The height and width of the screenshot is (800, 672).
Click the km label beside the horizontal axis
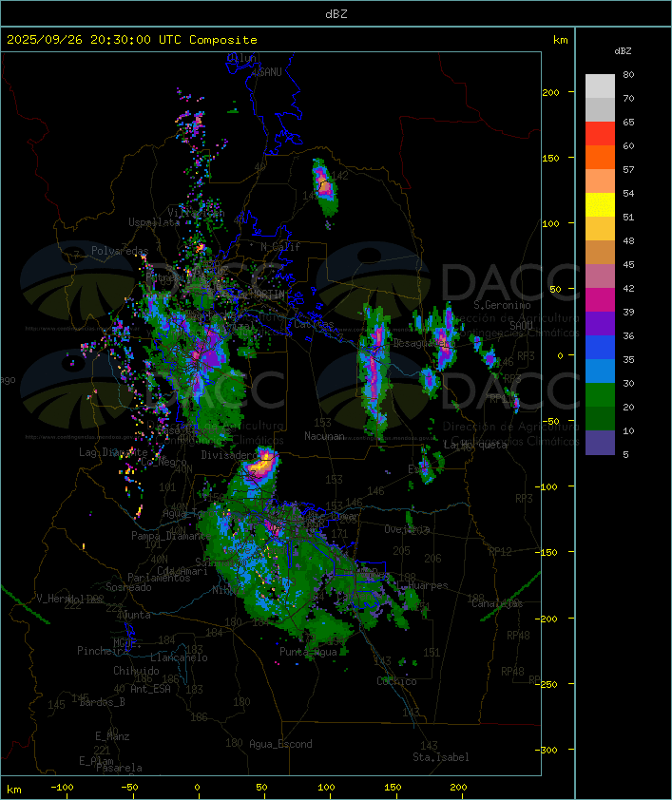(x=13, y=790)
